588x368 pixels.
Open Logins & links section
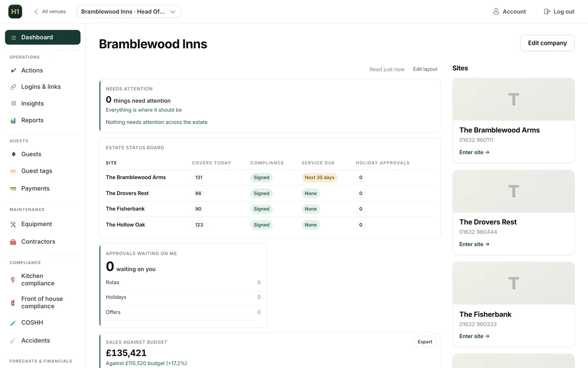(42, 87)
